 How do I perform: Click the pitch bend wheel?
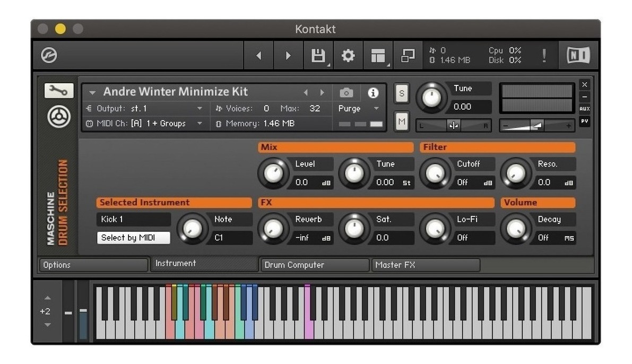coord(68,313)
